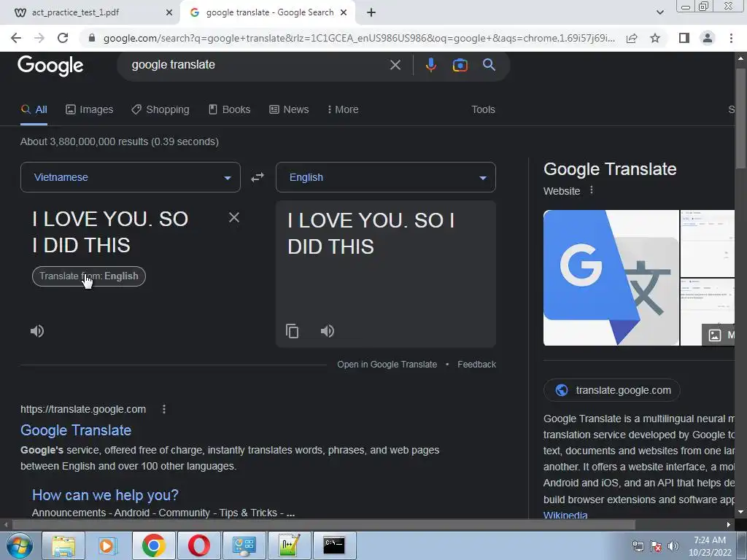Screen dimensions: 747x560
Task: Open the Windows Start menu
Action: (19, 545)
